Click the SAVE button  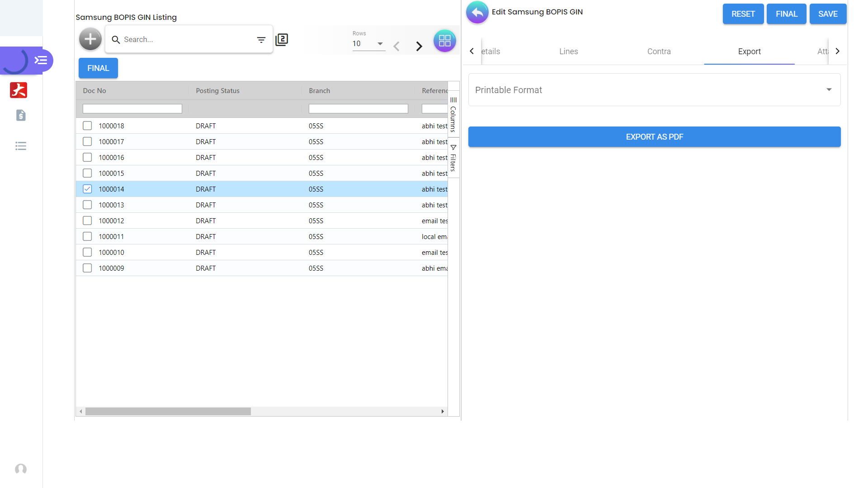click(x=827, y=14)
